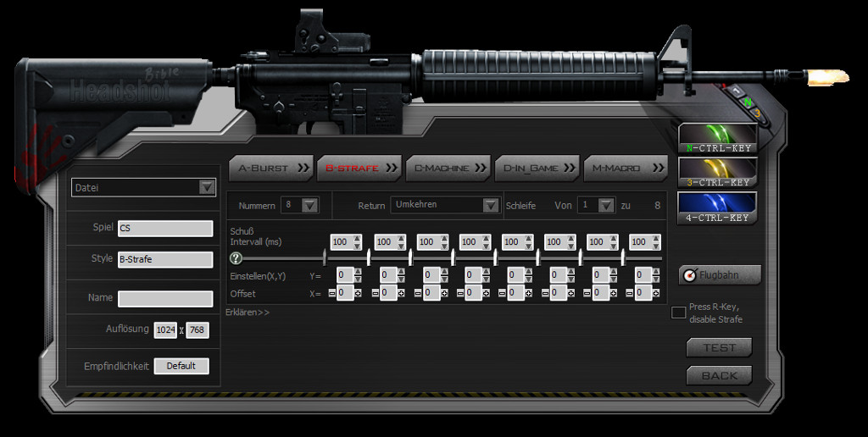Click the question mark help icon
The image size is (868, 437).
236,258
